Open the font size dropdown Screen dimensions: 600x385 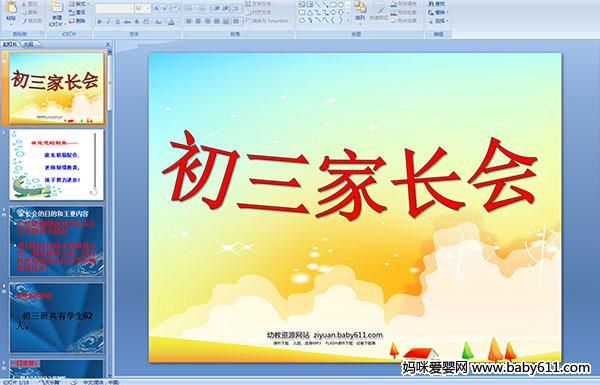(x=148, y=8)
